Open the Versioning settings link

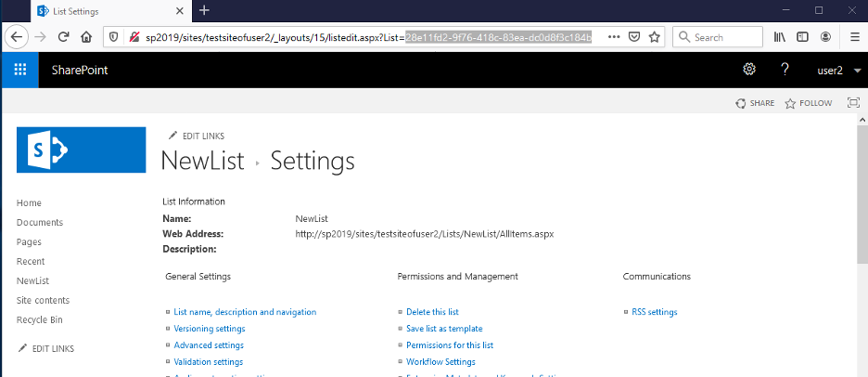210,329
